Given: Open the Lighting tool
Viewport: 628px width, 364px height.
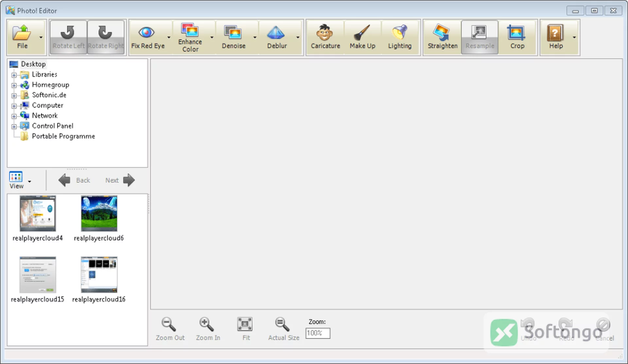Looking at the screenshot, I should point(400,37).
